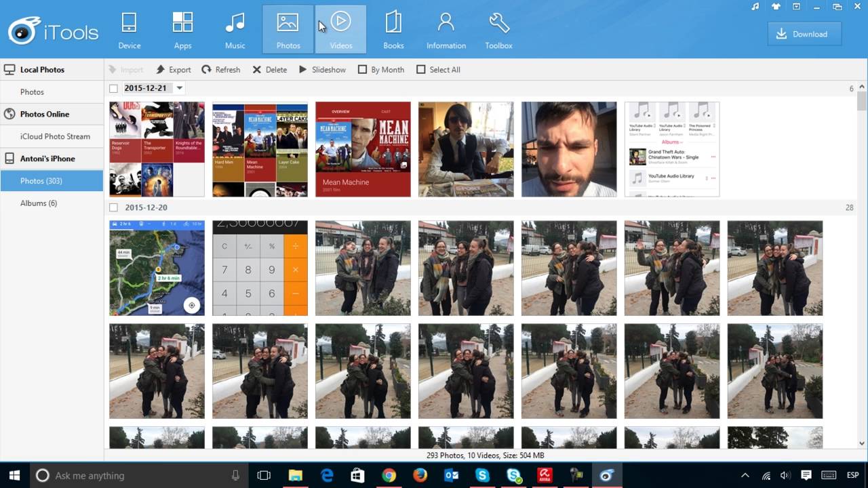Click the iTools logo
The width and height of the screenshot is (868, 488).
point(53,31)
